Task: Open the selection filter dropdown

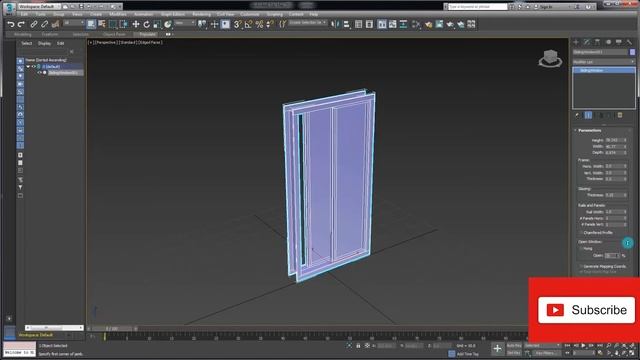Action: tap(74, 23)
